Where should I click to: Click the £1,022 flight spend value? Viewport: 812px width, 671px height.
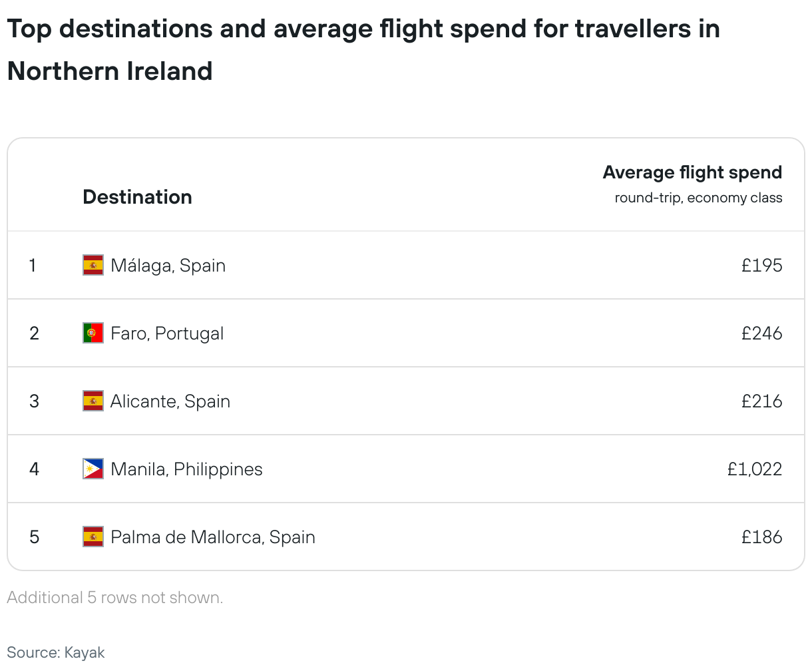coord(754,469)
